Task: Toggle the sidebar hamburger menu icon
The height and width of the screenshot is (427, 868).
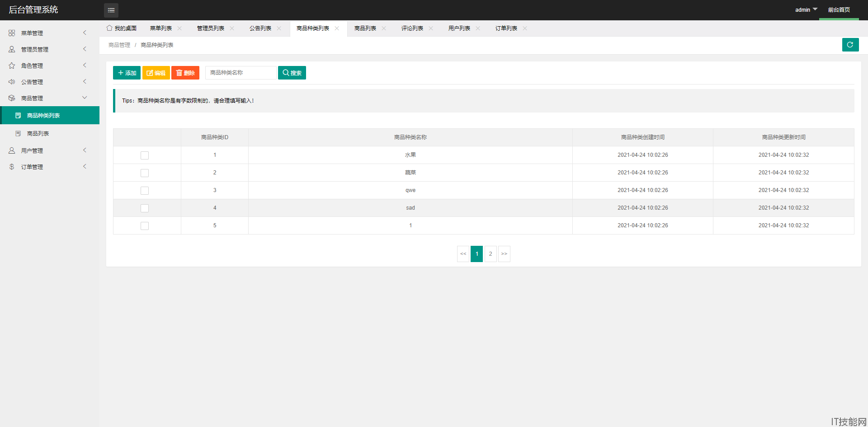Action: (x=111, y=10)
